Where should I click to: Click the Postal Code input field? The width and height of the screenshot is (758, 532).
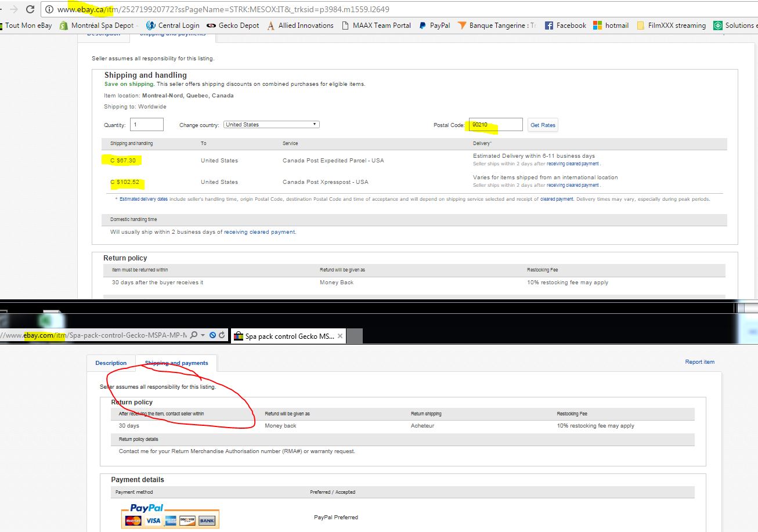(495, 125)
